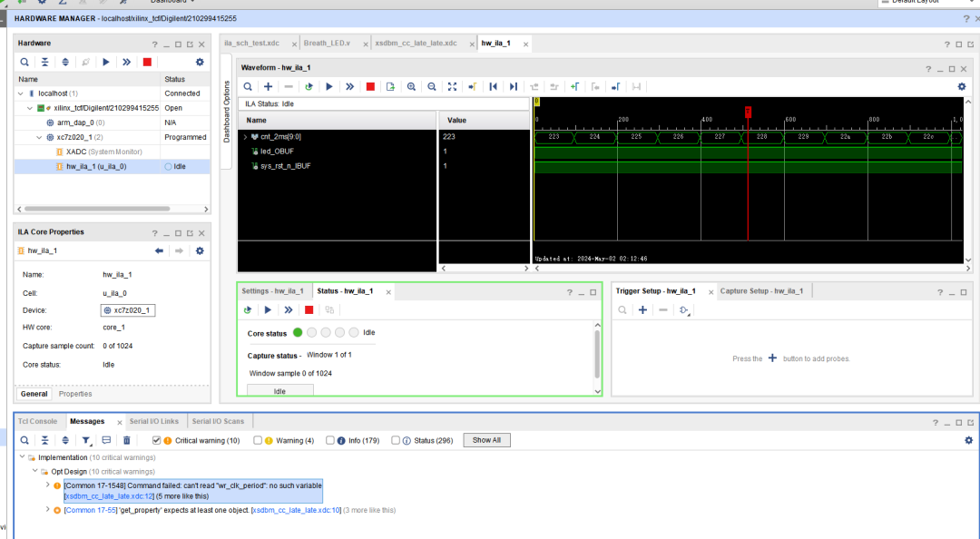The height and width of the screenshot is (539, 980).
Task: Expand all items in Hardware panel
Action: 65,62
